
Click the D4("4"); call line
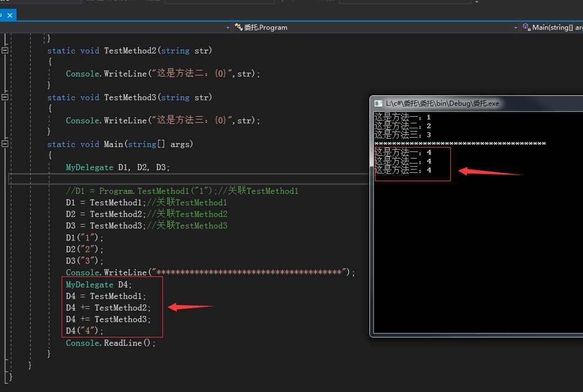click(85, 331)
